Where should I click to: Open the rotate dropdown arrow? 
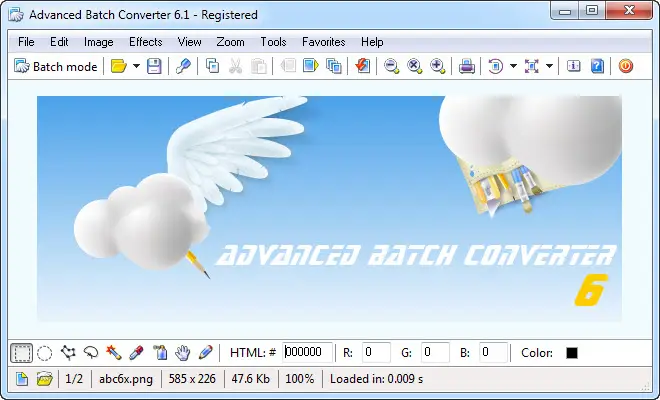[513, 66]
